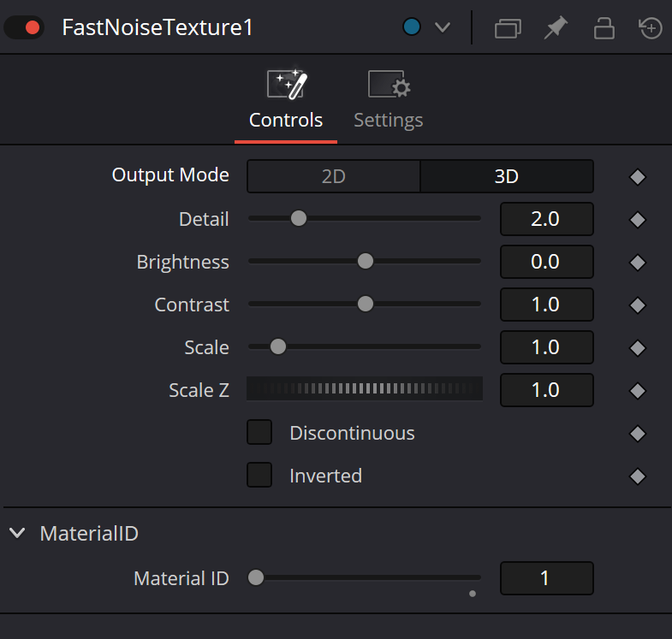The image size is (672, 639).
Task: Click the Contrast value field
Action: pos(546,305)
